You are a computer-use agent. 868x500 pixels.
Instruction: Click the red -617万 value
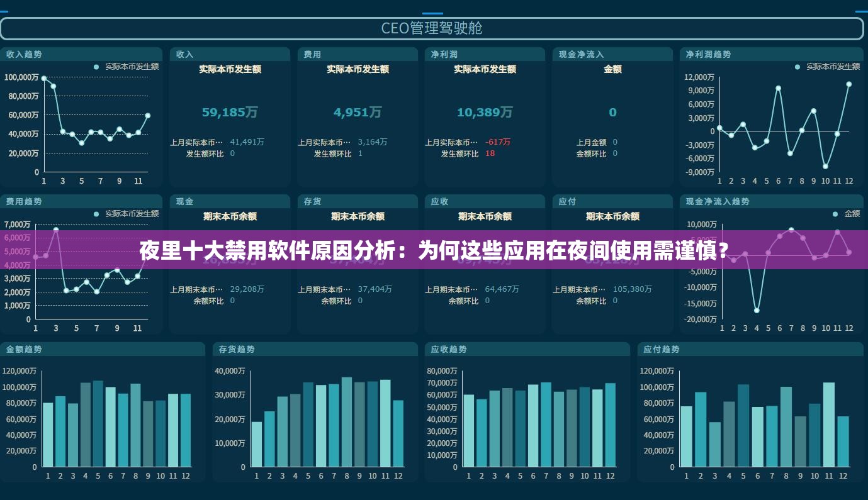click(498, 142)
